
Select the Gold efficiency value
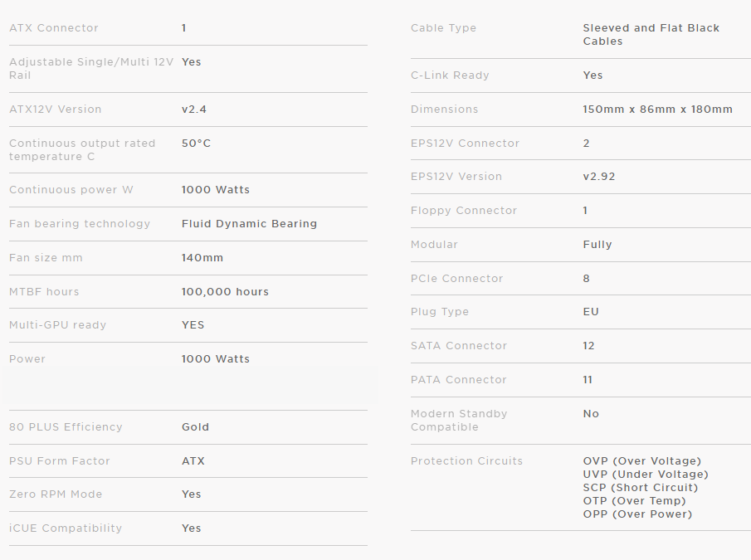[x=195, y=427]
